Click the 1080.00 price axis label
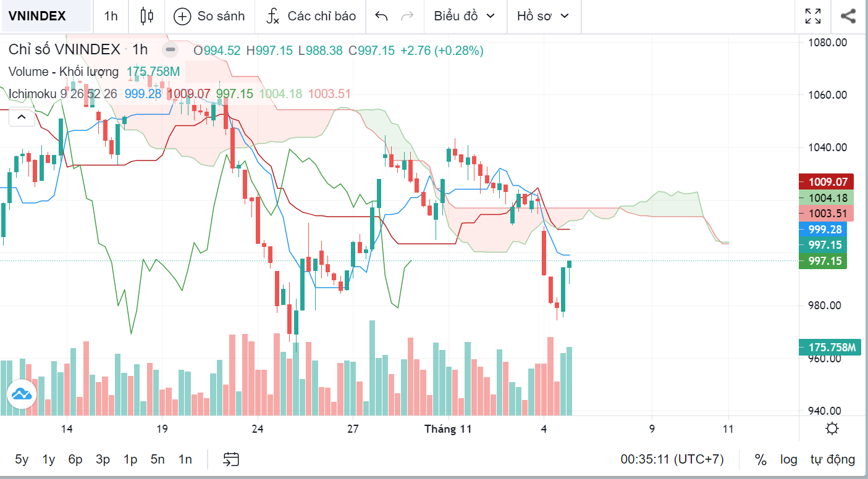This screenshot has width=868, height=479. [828, 42]
